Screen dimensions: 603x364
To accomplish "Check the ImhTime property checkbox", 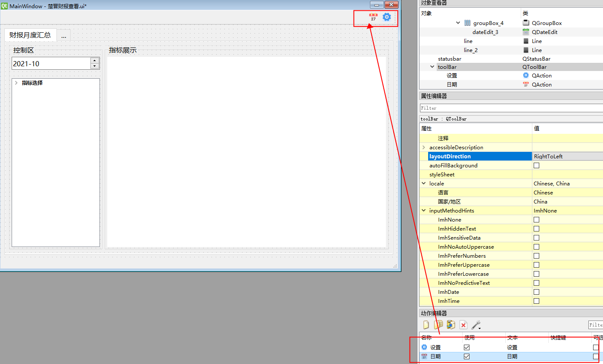I will click(536, 301).
